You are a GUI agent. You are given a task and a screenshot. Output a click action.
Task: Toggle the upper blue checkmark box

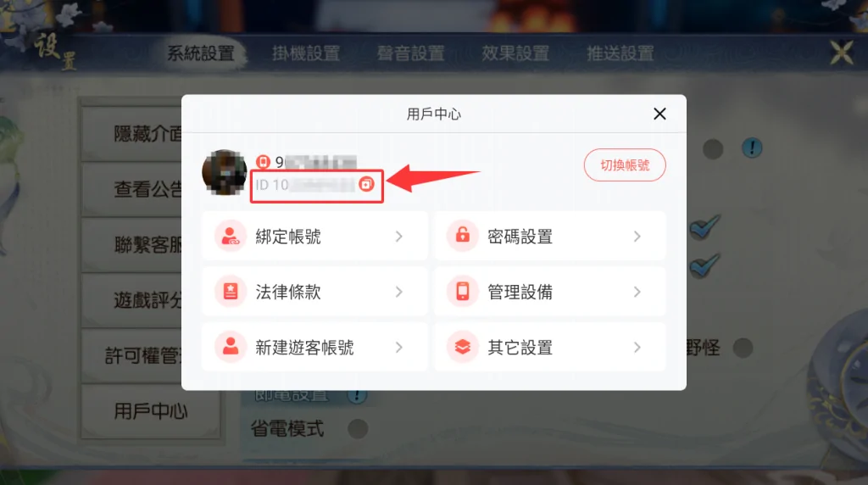pyautogui.click(x=704, y=226)
